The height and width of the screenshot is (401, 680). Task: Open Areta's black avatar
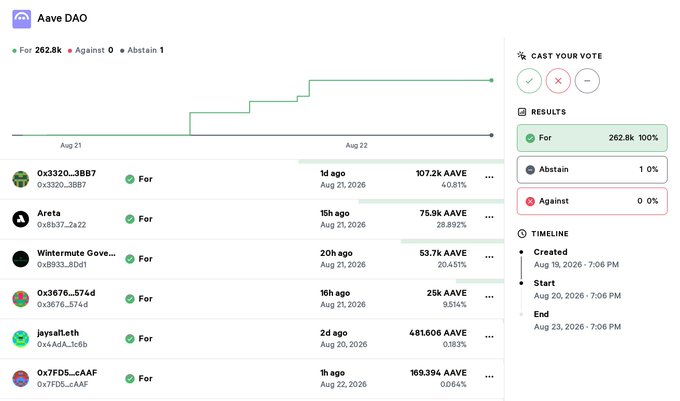click(x=20, y=219)
